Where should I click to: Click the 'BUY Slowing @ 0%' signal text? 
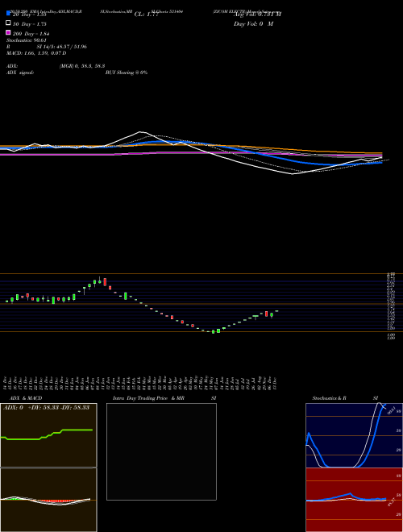tap(127, 73)
